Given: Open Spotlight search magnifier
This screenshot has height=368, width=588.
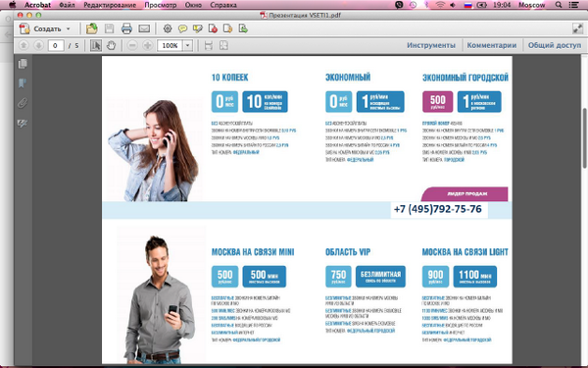Looking at the screenshot, I should (559, 5).
